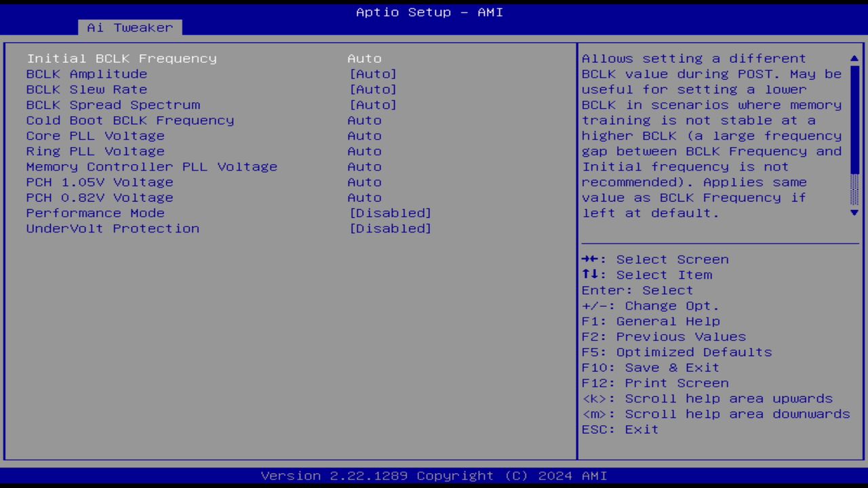This screenshot has width=868, height=488.
Task: Click 'F10: Save & Exit' hint
Action: coord(651,368)
